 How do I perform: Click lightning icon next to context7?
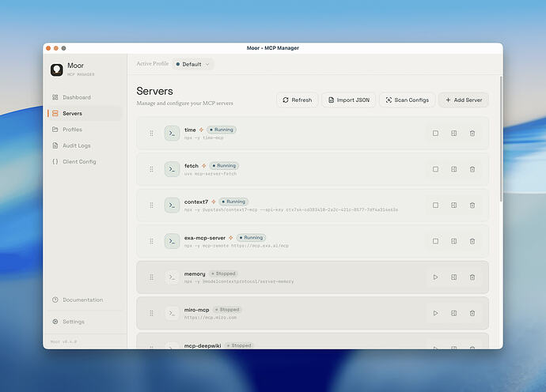[x=214, y=202]
